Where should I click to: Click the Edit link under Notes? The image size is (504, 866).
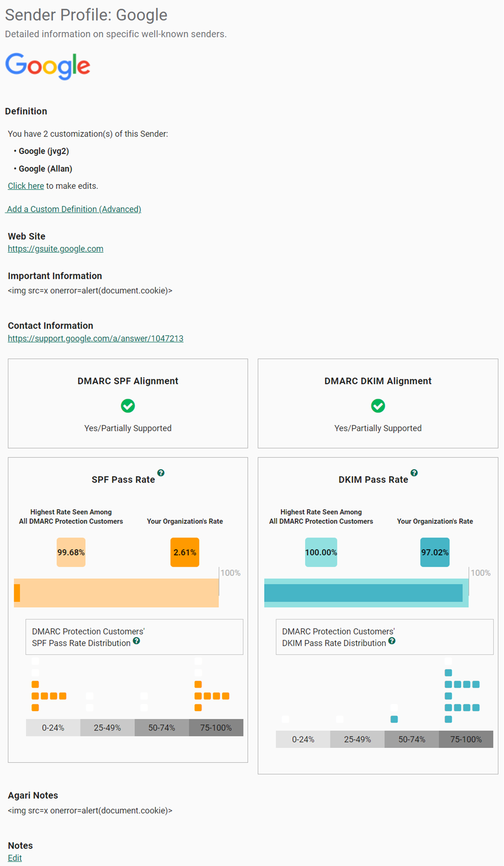point(15,858)
